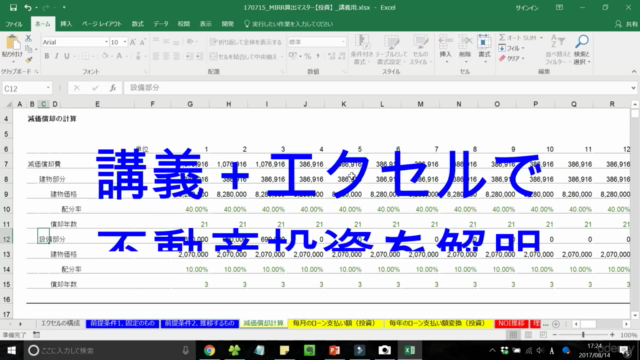Click the formula bar input showing 設備部分
The image size is (640, 360).
point(378,88)
